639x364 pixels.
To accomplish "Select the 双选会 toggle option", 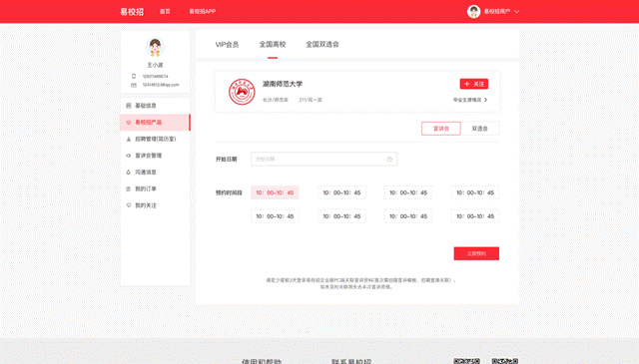I will pos(479,129).
